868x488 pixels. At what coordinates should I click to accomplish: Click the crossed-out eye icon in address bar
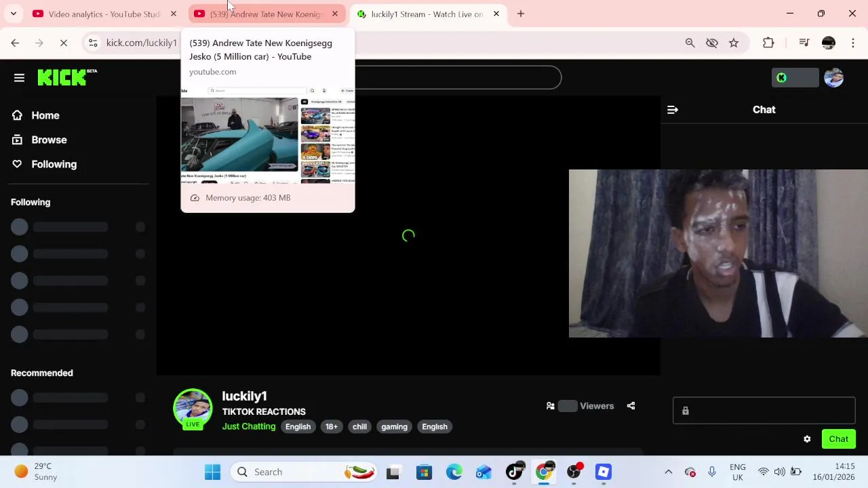711,43
